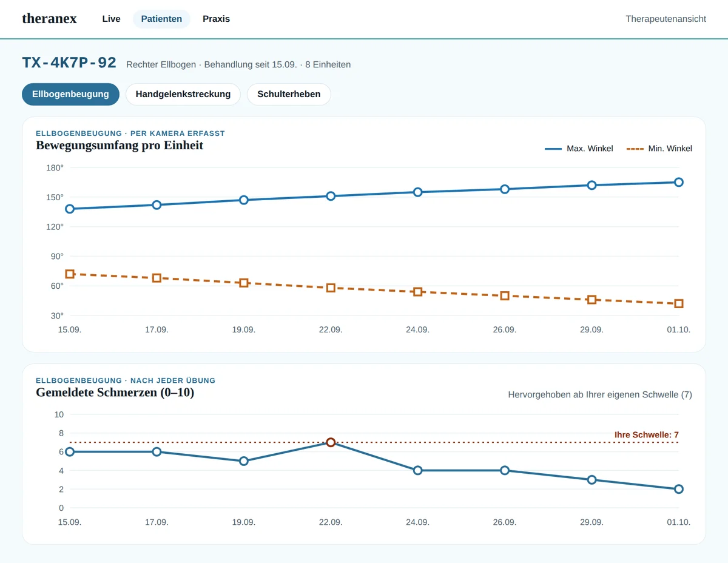Viewport: 728px width, 563px height.
Task: Pick the Min. Winkel square marker for 15.09.
Action: 70,274
